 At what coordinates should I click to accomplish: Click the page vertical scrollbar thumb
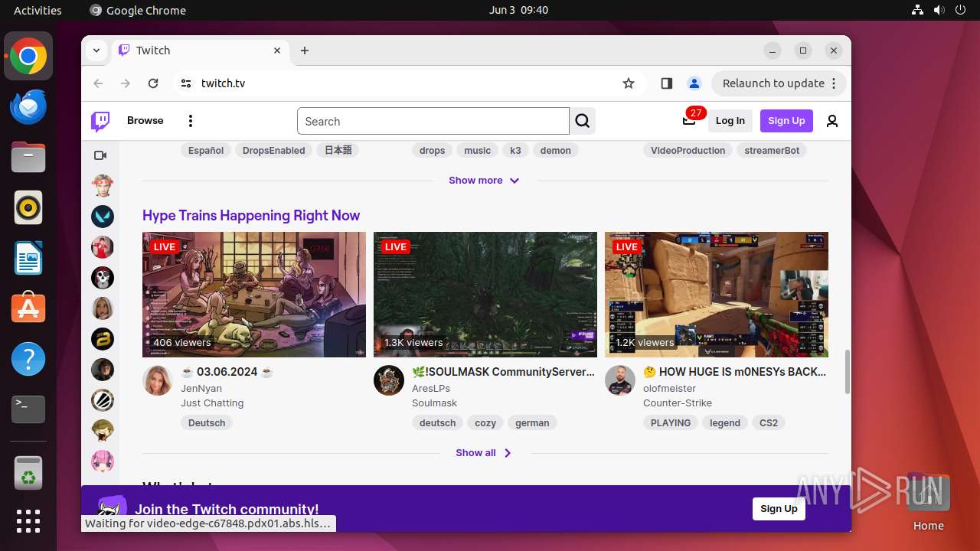point(847,372)
